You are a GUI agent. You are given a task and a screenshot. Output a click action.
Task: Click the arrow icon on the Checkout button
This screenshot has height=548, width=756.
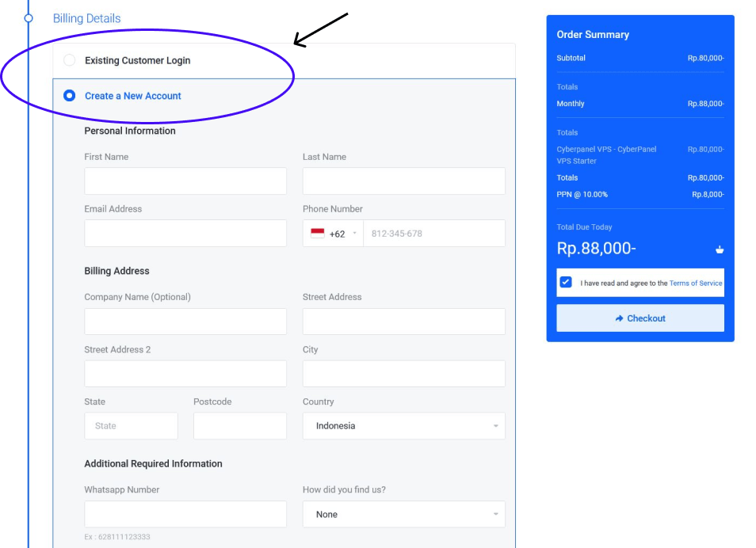click(x=617, y=318)
